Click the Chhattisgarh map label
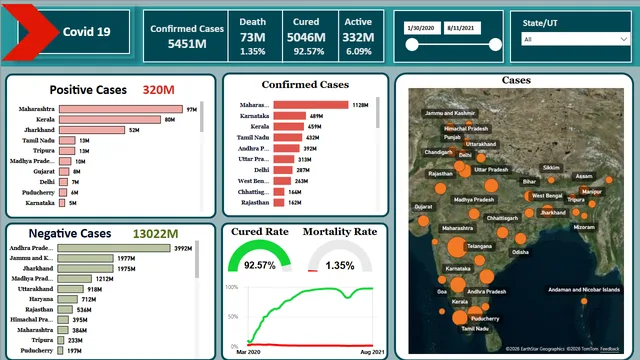 pos(502,218)
